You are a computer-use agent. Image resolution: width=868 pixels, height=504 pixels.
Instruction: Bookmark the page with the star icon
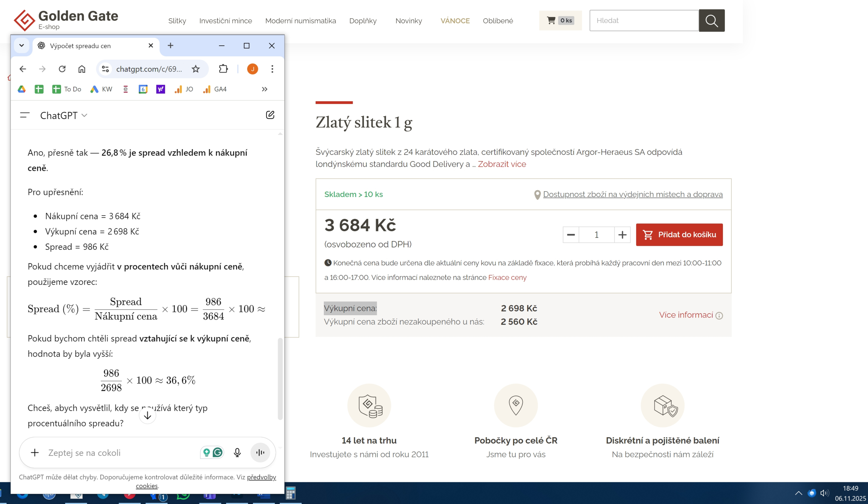(196, 69)
